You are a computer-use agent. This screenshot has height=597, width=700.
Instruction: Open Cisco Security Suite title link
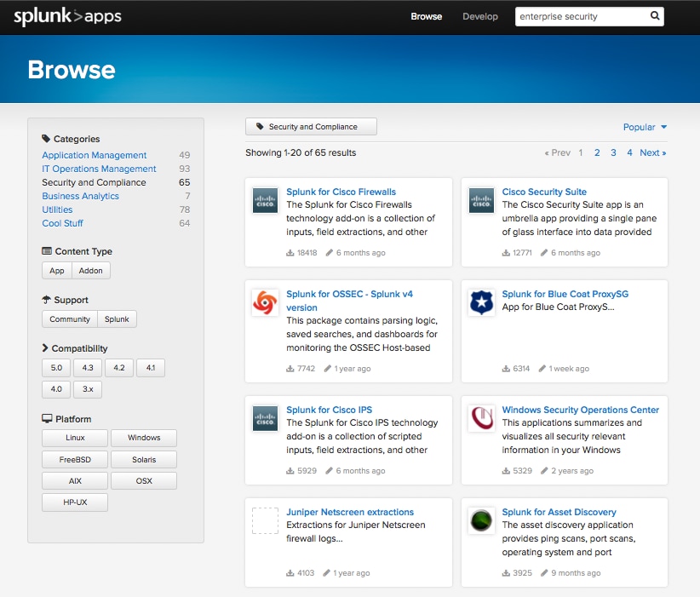pyautogui.click(x=544, y=192)
